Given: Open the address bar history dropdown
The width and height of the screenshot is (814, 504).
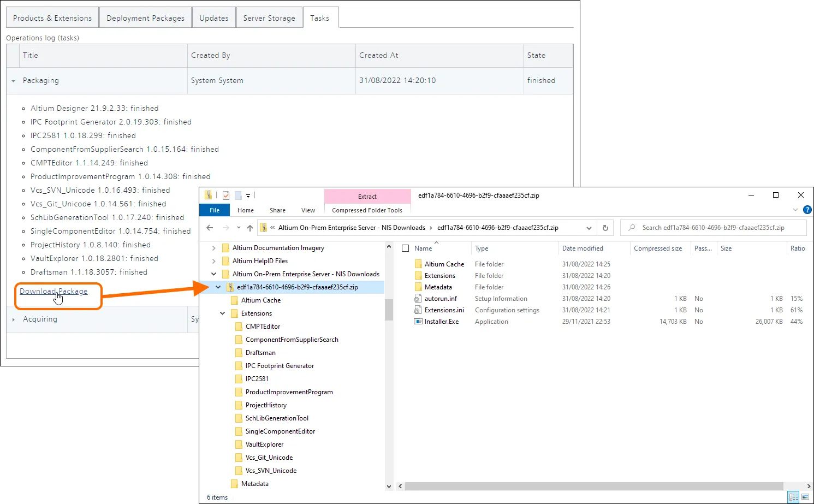Looking at the screenshot, I should coord(589,228).
